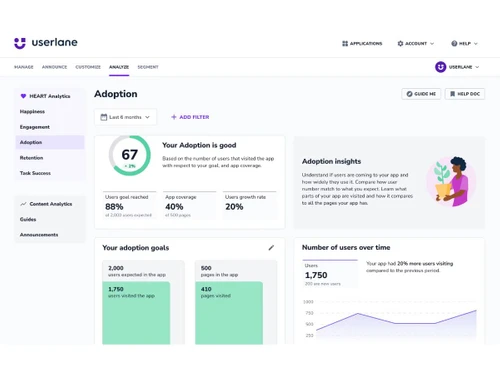This screenshot has width=500, height=375.
Task: Open the Applications menu label
Action: click(366, 44)
